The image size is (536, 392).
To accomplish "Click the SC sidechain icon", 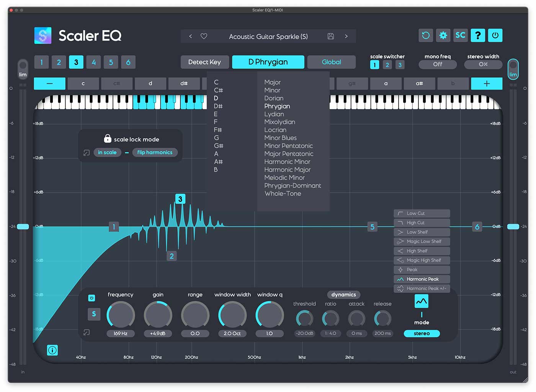I will pos(461,35).
